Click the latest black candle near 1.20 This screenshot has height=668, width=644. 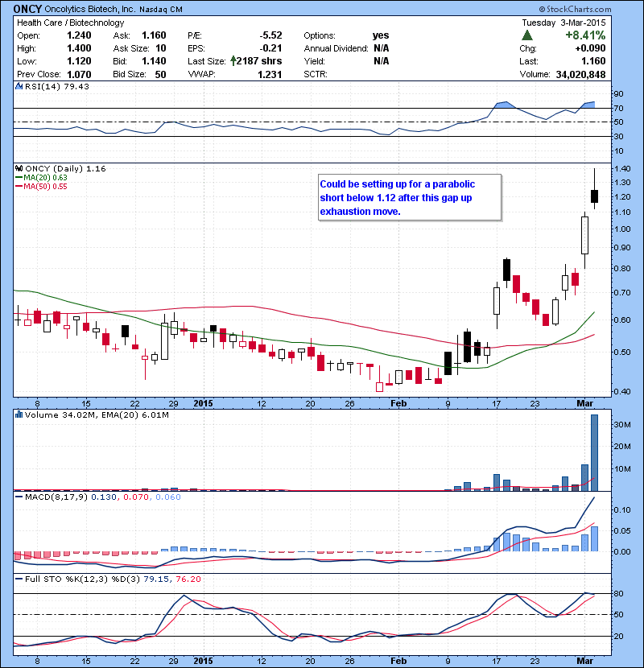pyautogui.click(x=594, y=196)
